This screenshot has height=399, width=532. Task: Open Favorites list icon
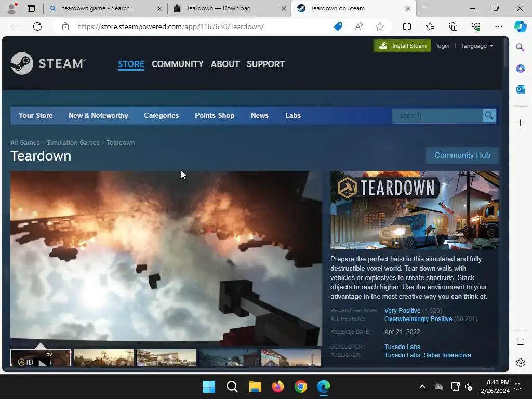pyautogui.click(x=430, y=26)
